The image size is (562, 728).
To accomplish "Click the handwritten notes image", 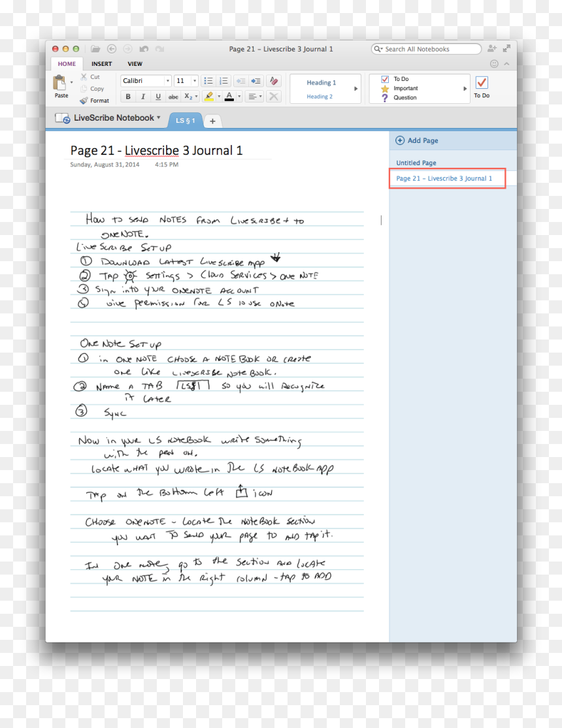I will [x=216, y=411].
